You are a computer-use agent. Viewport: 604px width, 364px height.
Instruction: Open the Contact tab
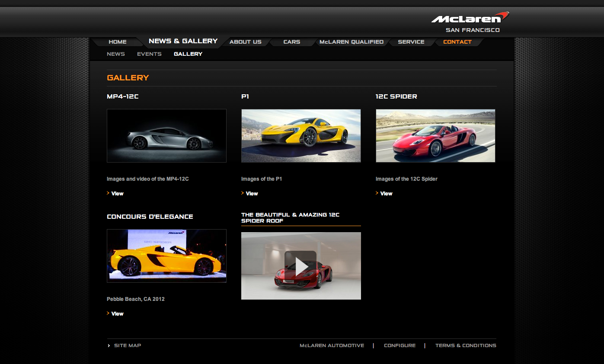[x=457, y=42]
